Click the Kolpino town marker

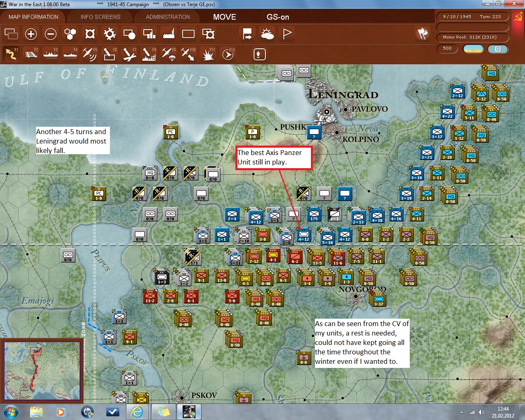[x=337, y=132]
